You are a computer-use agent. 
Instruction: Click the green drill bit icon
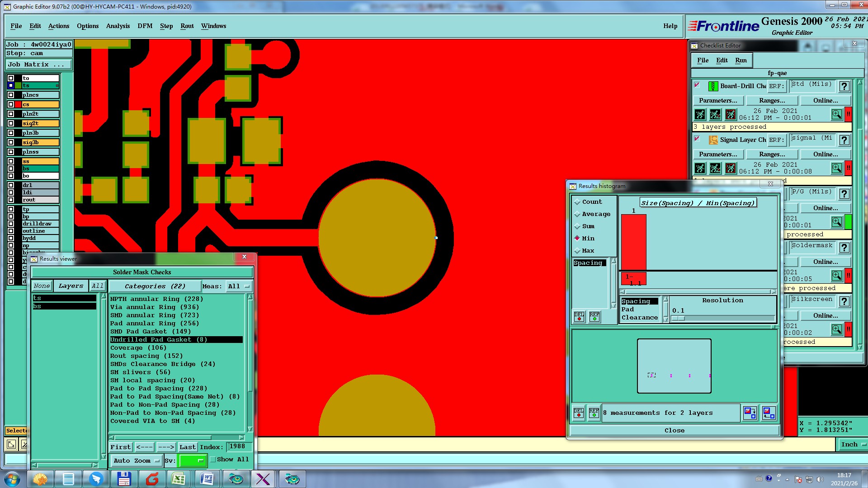click(713, 86)
